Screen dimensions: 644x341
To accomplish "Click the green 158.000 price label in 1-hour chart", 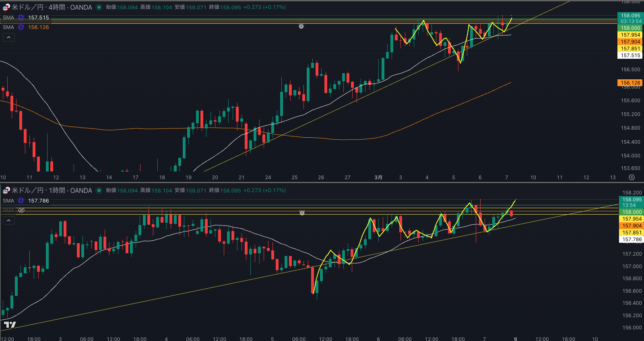I will click(632, 212).
